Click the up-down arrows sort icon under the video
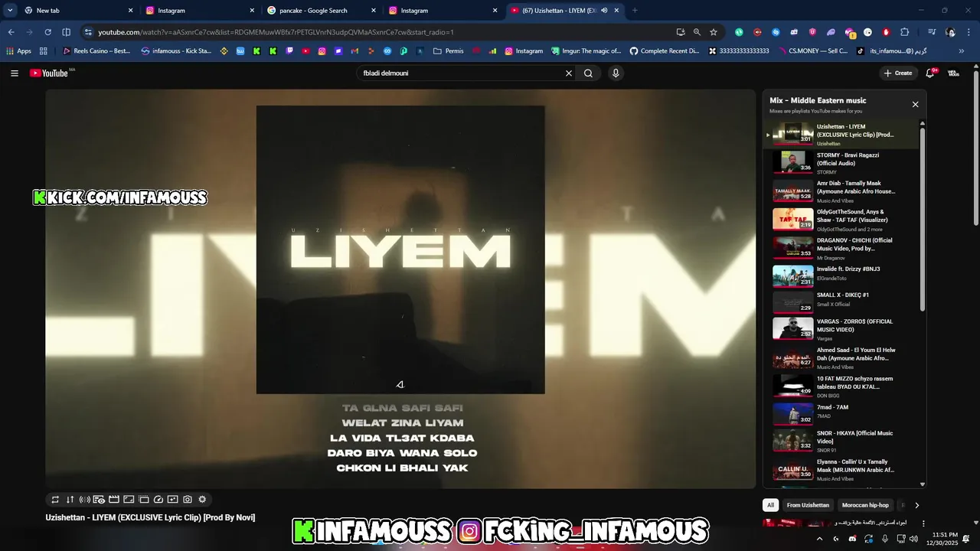 pos(70,499)
